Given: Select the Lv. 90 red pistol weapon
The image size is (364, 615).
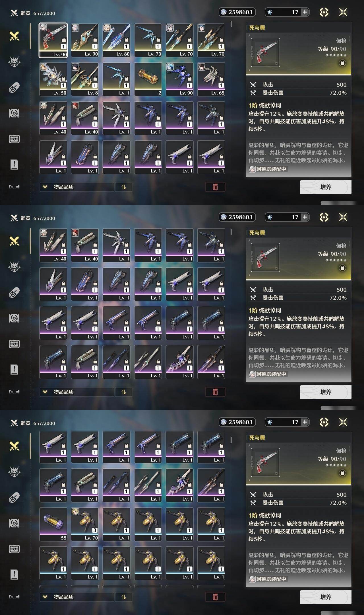Looking at the screenshot, I should 53,40.
